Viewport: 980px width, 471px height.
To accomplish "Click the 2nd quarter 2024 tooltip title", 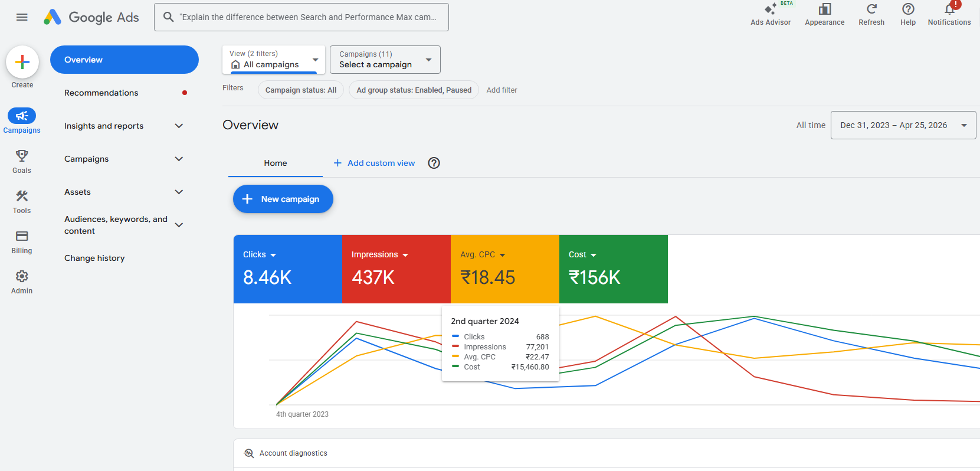I will tap(485, 321).
